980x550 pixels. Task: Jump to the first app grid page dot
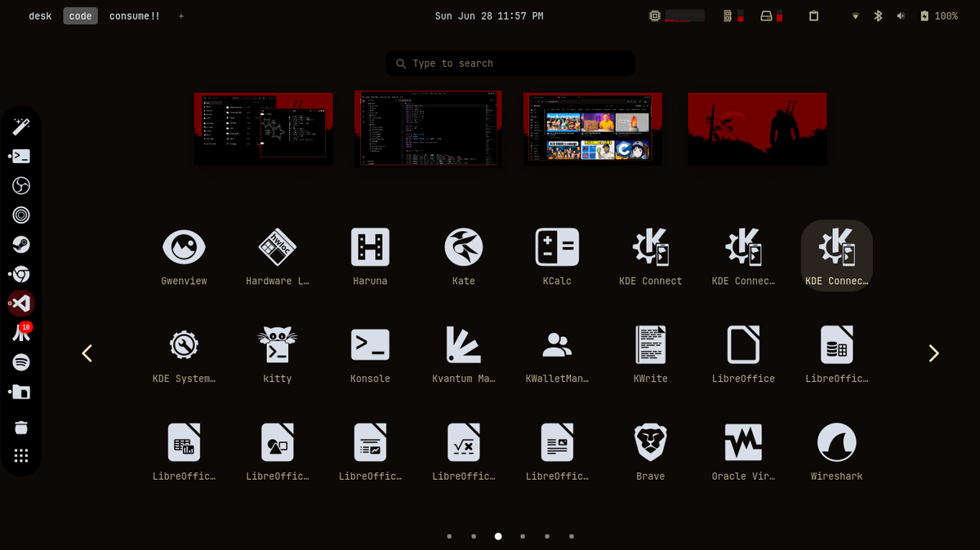click(449, 536)
